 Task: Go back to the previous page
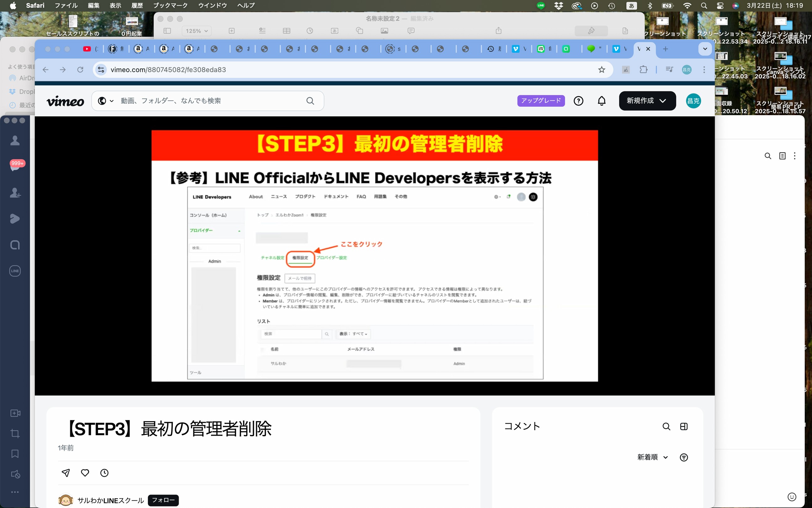(46, 70)
